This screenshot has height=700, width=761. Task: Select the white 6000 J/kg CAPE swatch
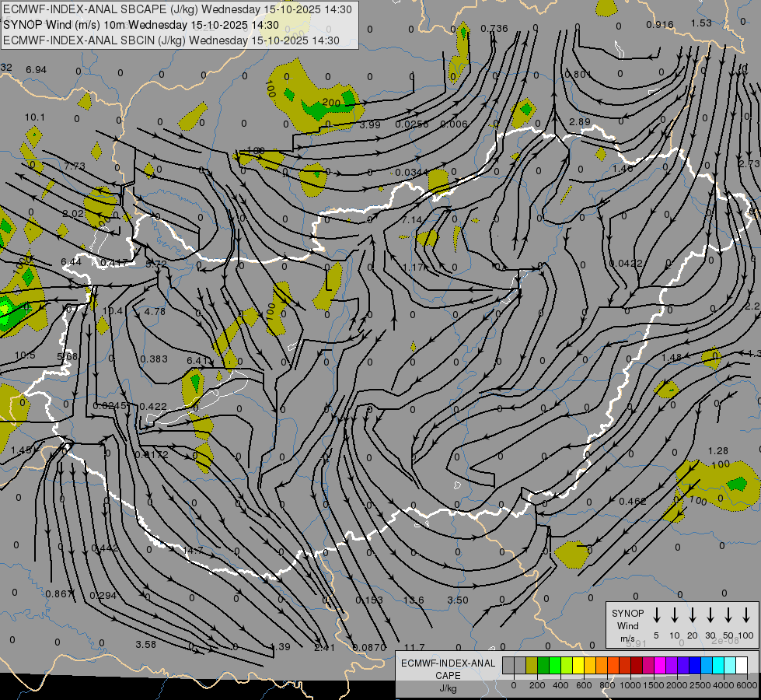click(742, 665)
